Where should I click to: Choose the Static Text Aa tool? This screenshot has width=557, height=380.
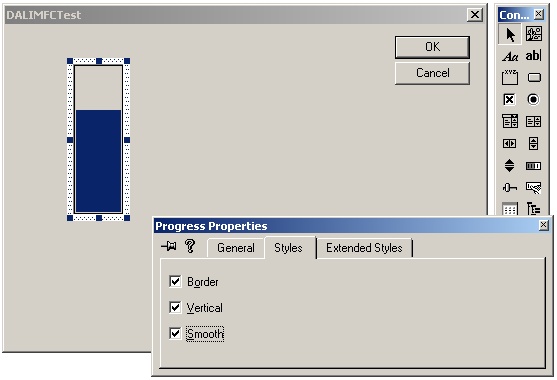510,56
